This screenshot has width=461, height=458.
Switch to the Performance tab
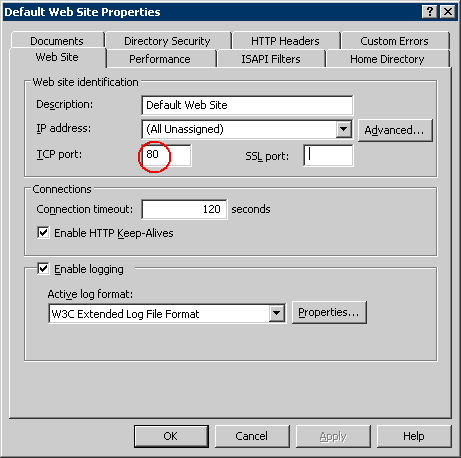pyautogui.click(x=160, y=59)
